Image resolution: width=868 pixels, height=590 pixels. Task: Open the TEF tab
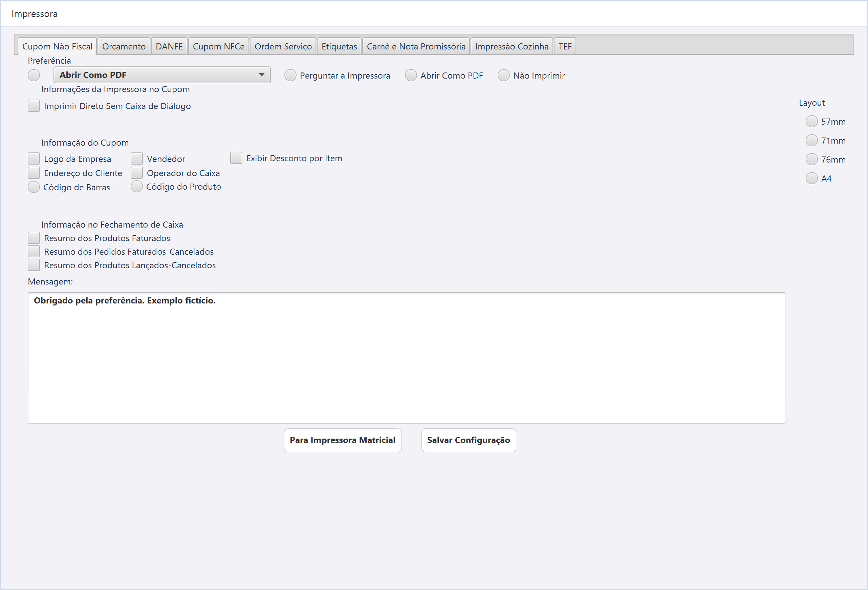565,46
